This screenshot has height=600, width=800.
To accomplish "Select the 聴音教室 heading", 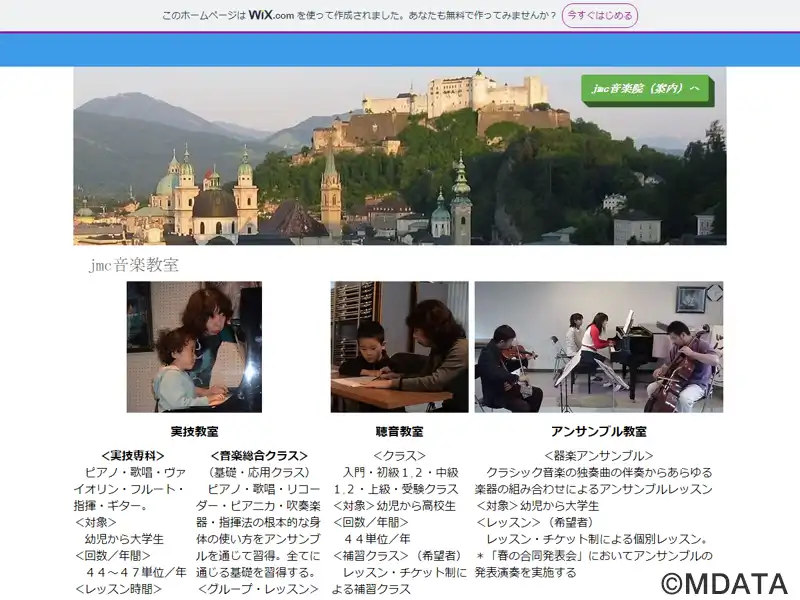I will [399, 432].
